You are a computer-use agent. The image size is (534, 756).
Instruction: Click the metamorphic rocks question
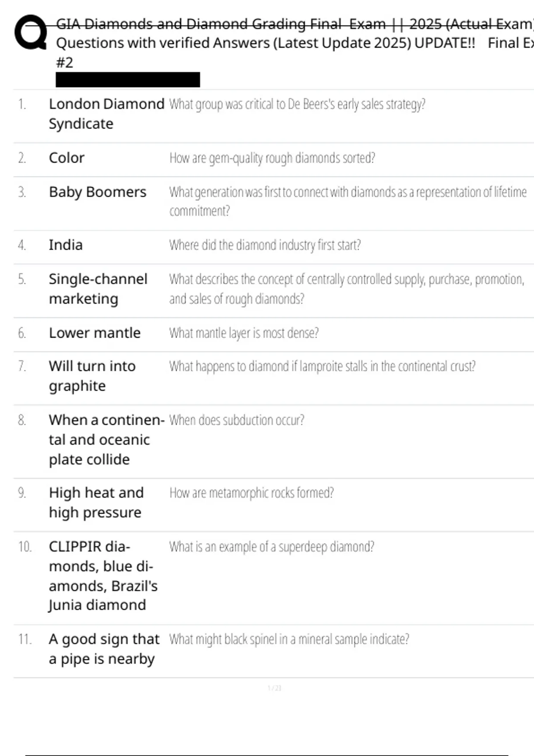point(251,493)
